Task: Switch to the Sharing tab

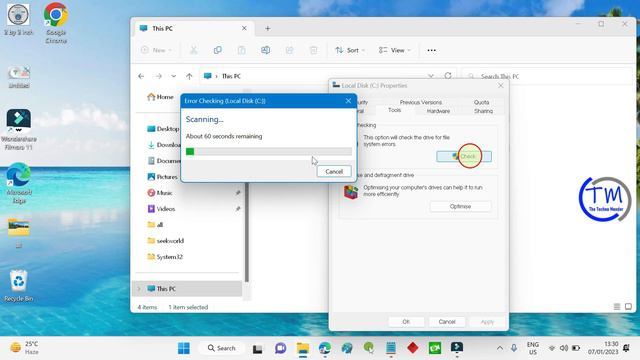Action: pyautogui.click(x=483, y=111)
